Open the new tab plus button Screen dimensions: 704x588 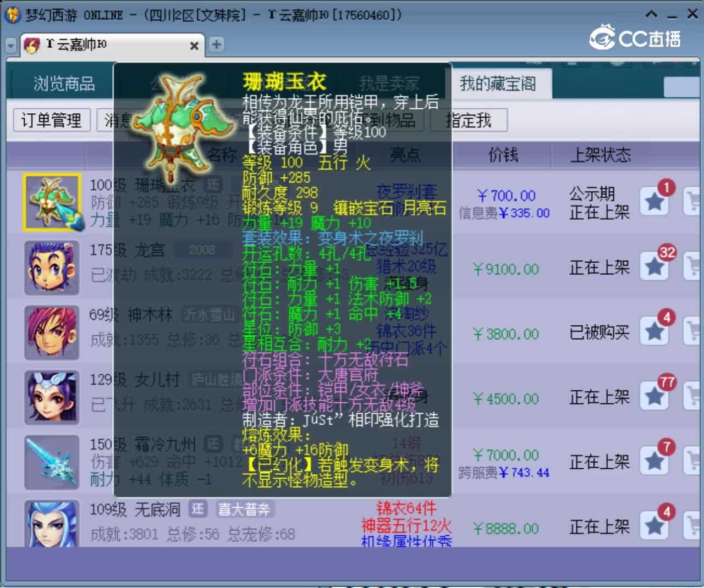217,44
